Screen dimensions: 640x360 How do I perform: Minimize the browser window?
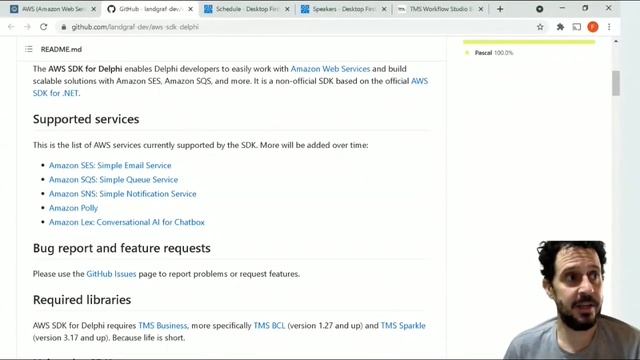562,8
